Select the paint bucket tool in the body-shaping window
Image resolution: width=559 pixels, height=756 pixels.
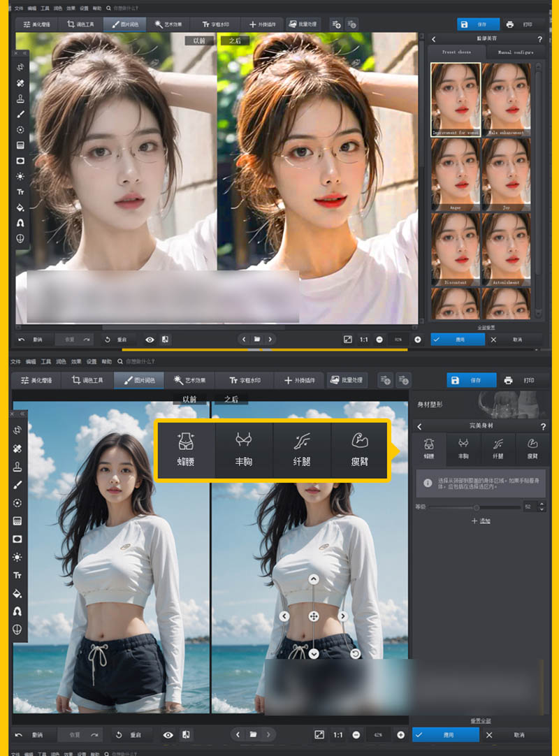tap(17, 593)
